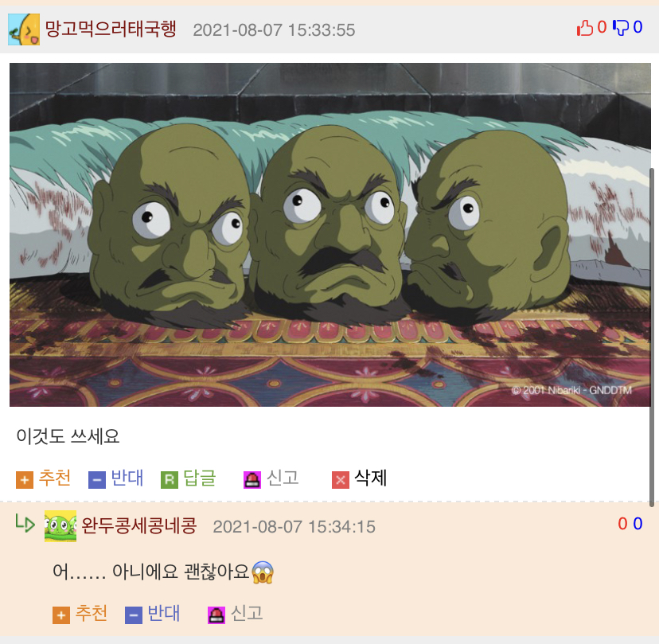Open the 완두콩세콩네콩 username link
This screenshot has width=659, height=644.
138,526
